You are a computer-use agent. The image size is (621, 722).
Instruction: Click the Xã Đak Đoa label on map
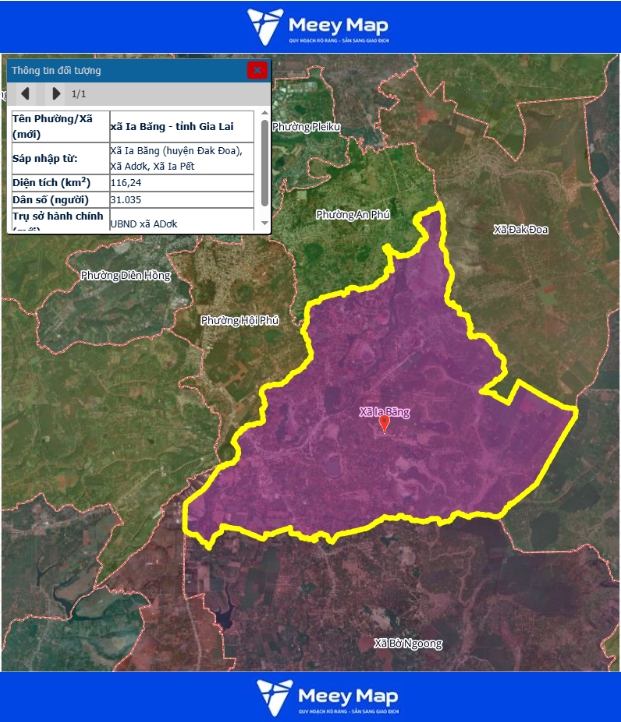pos(520,229)
